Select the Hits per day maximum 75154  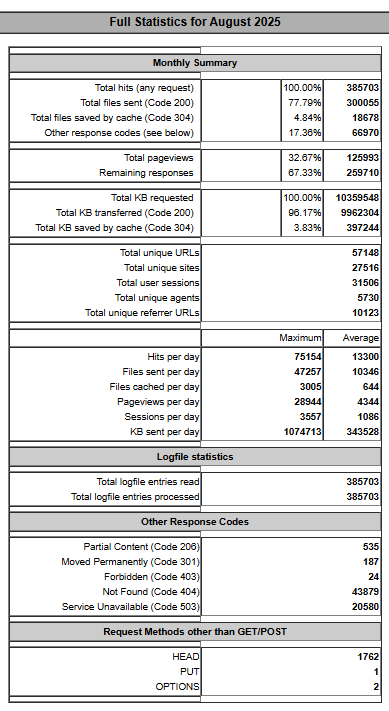click(308, 357)
